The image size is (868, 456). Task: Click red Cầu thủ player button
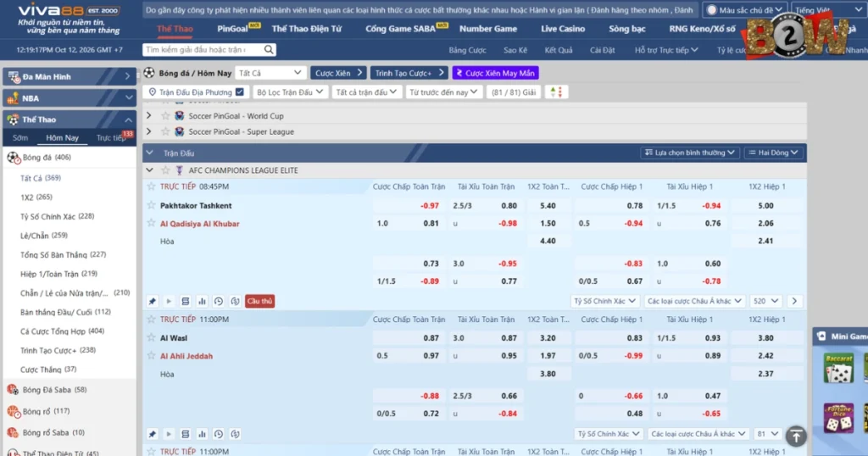[x=259, y=301]
